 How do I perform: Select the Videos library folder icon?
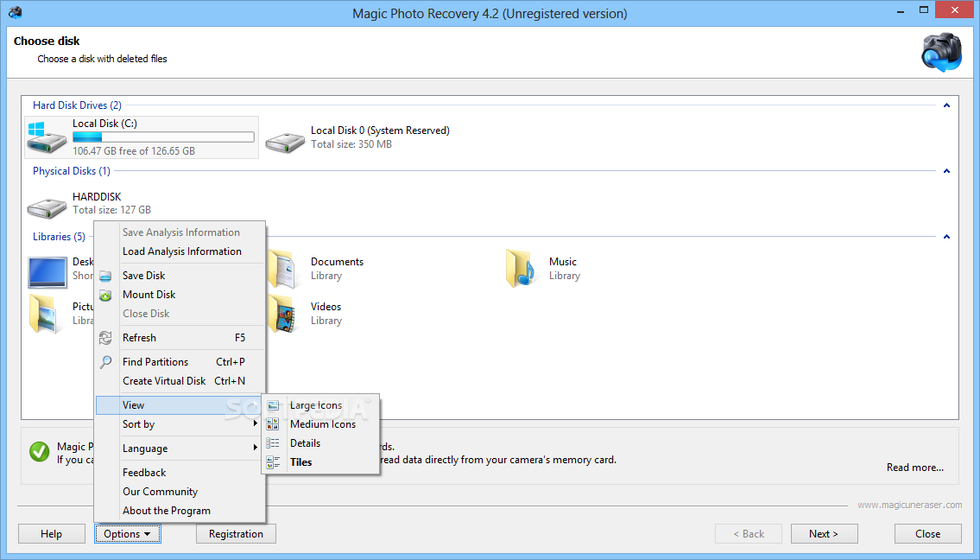click(x=282, y=314)
